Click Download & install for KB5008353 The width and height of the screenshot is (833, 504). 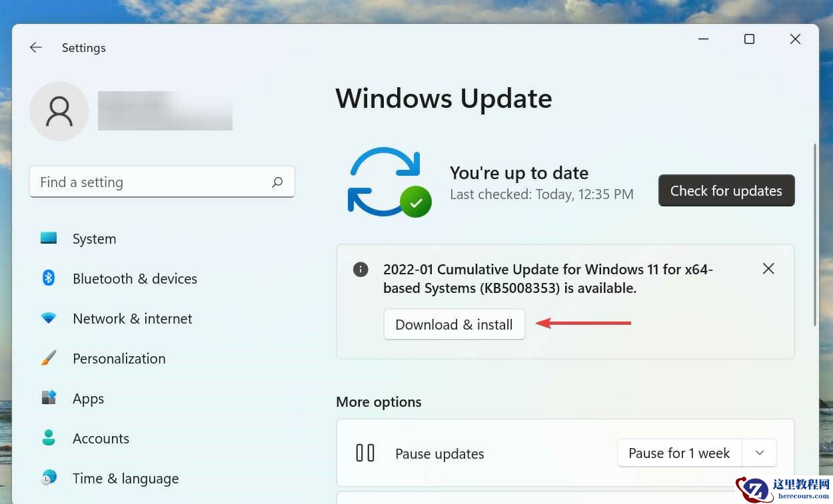(x=454, y=324)
